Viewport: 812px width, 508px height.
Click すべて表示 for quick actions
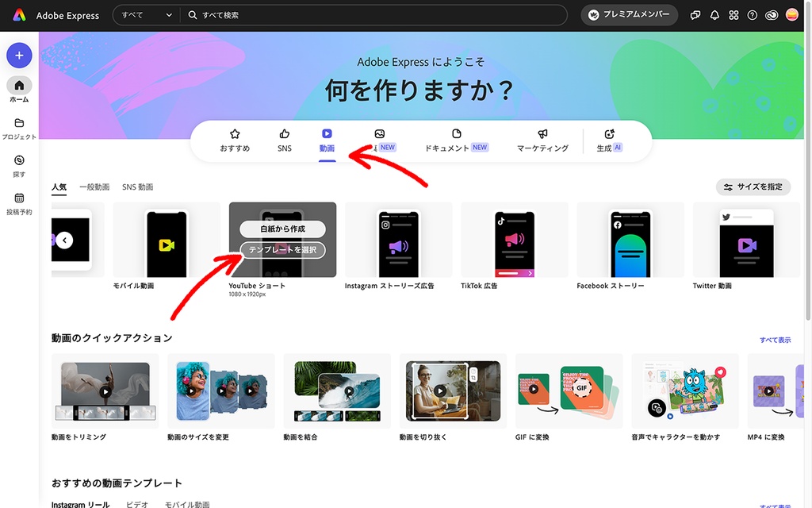(776, 340)
